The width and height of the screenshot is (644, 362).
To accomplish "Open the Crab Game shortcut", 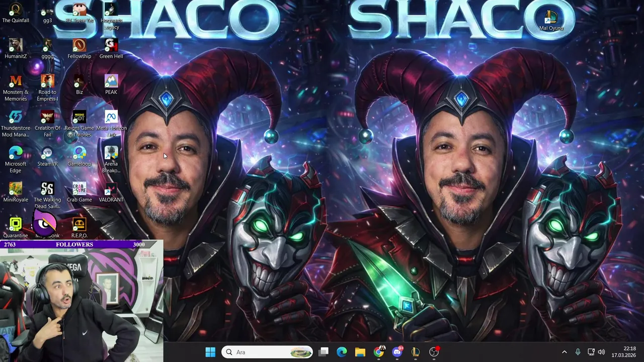I will point(79,192).
